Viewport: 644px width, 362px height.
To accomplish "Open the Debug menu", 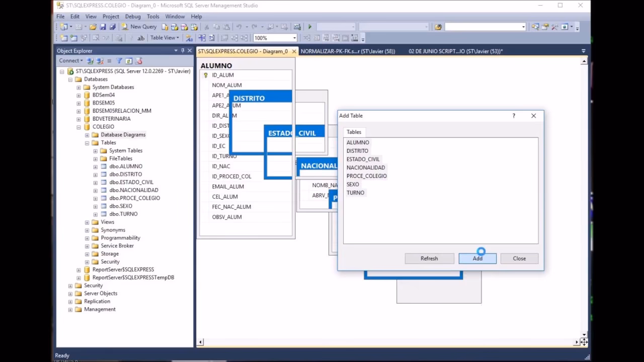I will [x=133, y=17].
